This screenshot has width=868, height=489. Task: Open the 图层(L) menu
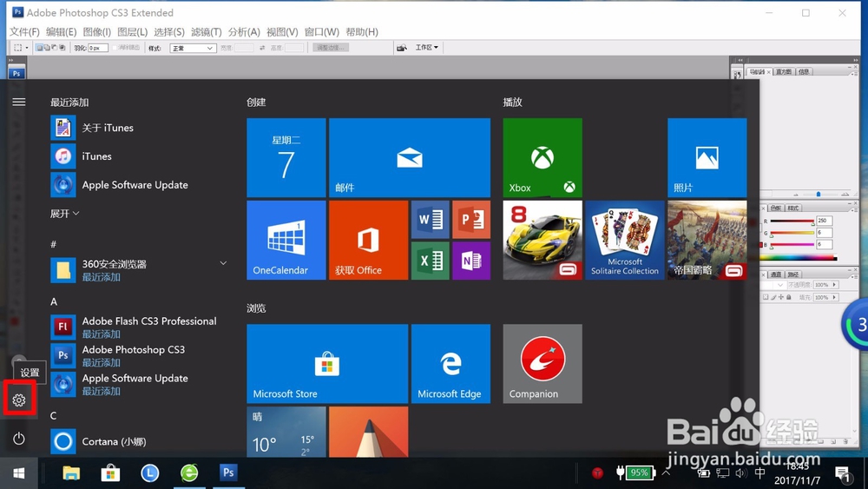pos(132,32)
